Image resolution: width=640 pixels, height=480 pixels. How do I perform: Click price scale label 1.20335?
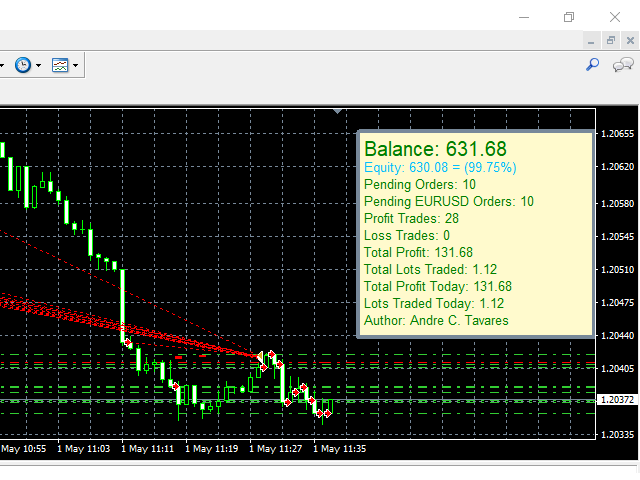[618, 435]
